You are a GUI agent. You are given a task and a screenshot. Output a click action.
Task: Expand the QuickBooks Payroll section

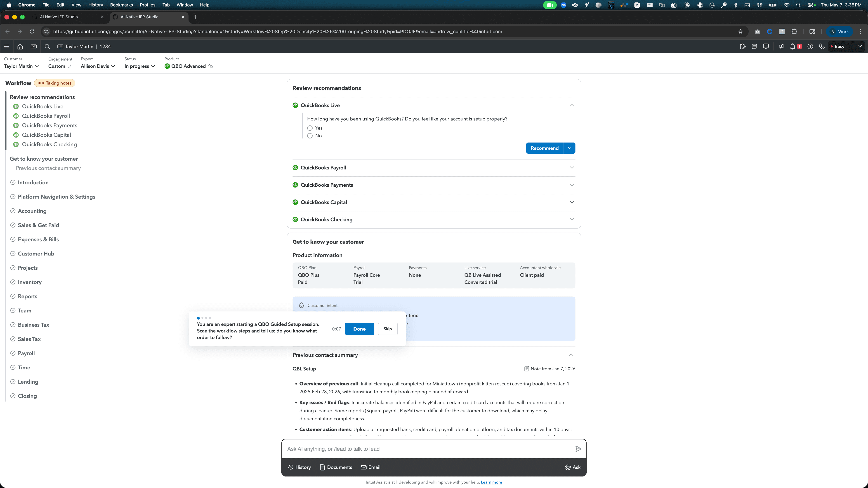pyautogui.click(x=572, y=168)
